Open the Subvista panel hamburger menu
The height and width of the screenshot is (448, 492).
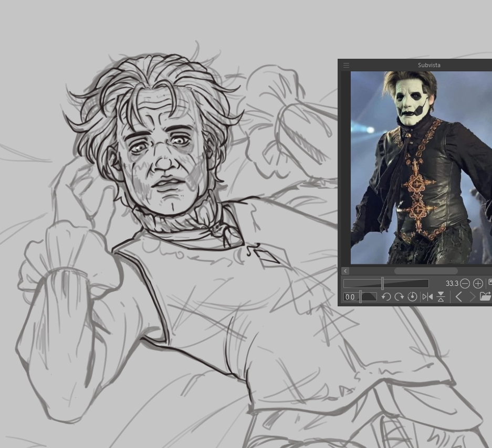(346, 65)
